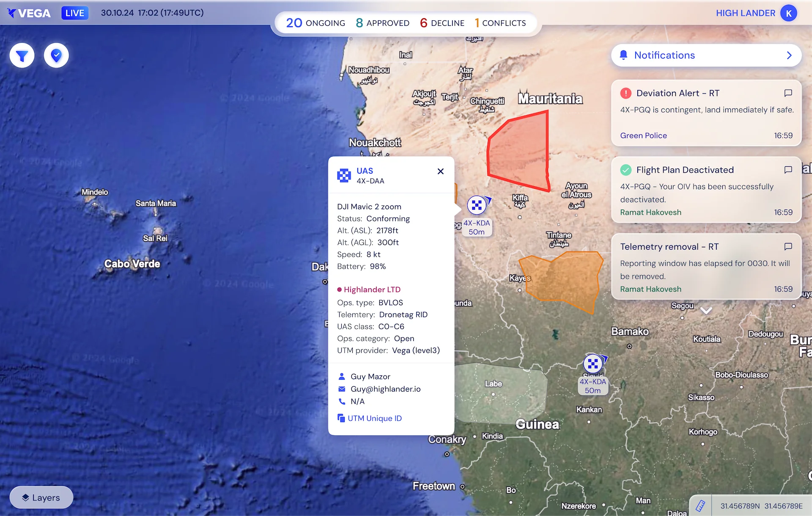This screenshot has width=812, height=516.
Task: Open the Layers selector
Action: [41, 497]
